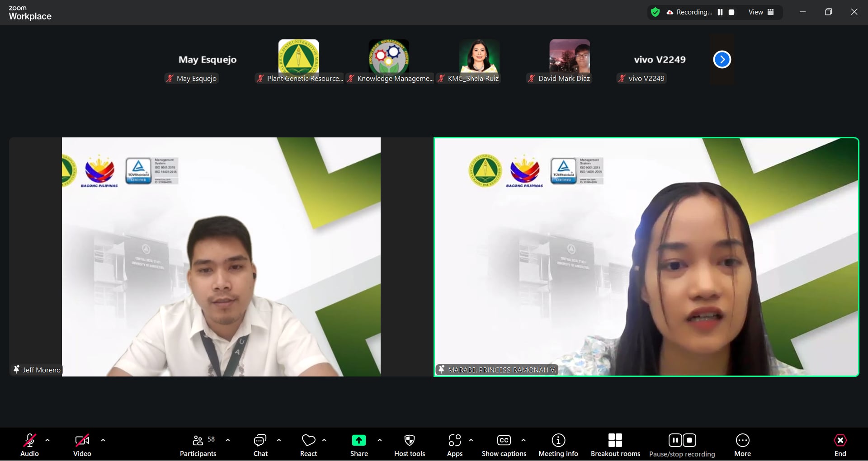
Task: Open the Chat panel
Action: (260, 445)
